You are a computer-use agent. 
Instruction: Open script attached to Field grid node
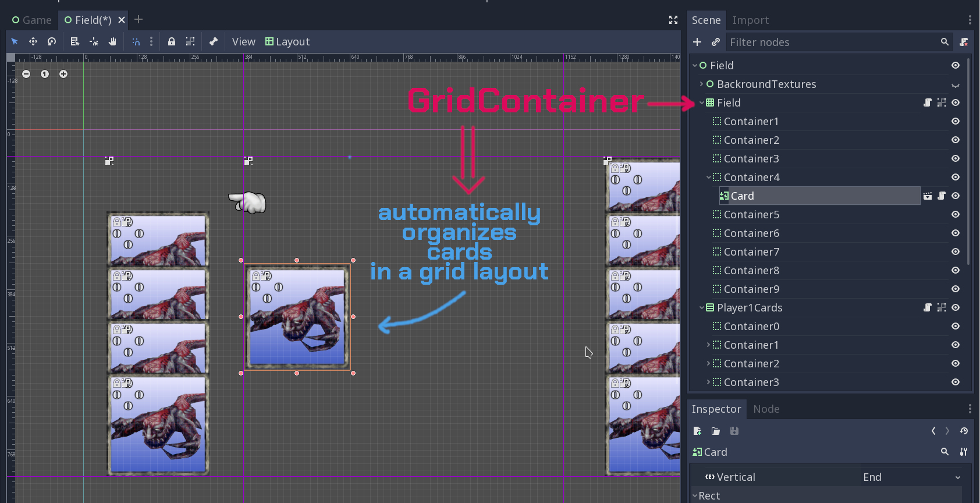pyautogui.click(x=928, y=103)
